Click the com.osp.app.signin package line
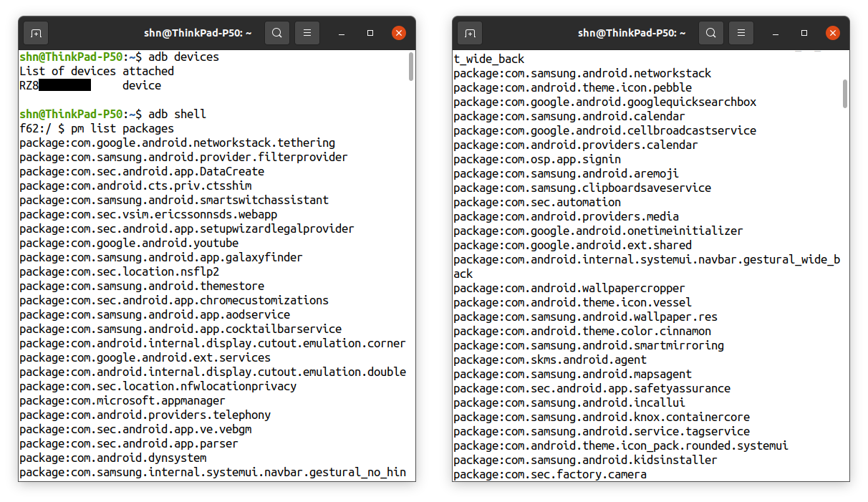Screen dimensions: 868x502 (x=537, y=159)
